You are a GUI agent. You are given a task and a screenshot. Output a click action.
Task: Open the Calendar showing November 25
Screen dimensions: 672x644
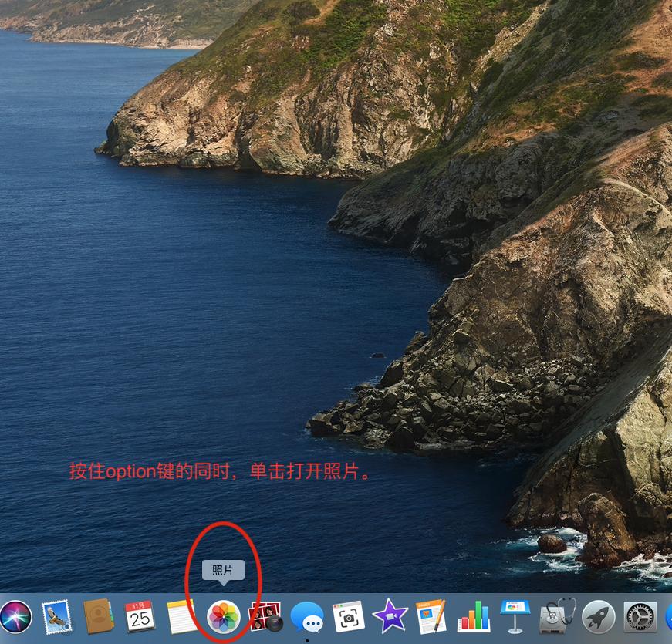140,617
